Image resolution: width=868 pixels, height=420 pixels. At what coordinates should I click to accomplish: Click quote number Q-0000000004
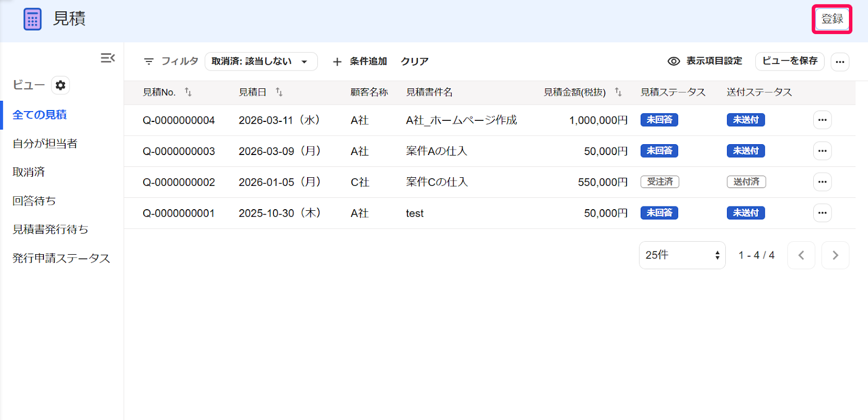[x=178, y=120]
